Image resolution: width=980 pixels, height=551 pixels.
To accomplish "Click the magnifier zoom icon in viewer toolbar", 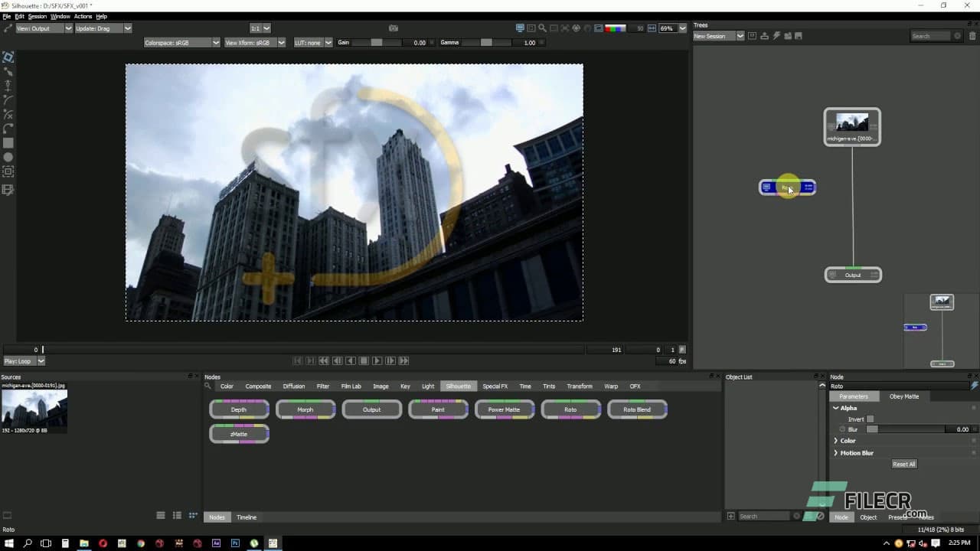I will click(543, 28).
